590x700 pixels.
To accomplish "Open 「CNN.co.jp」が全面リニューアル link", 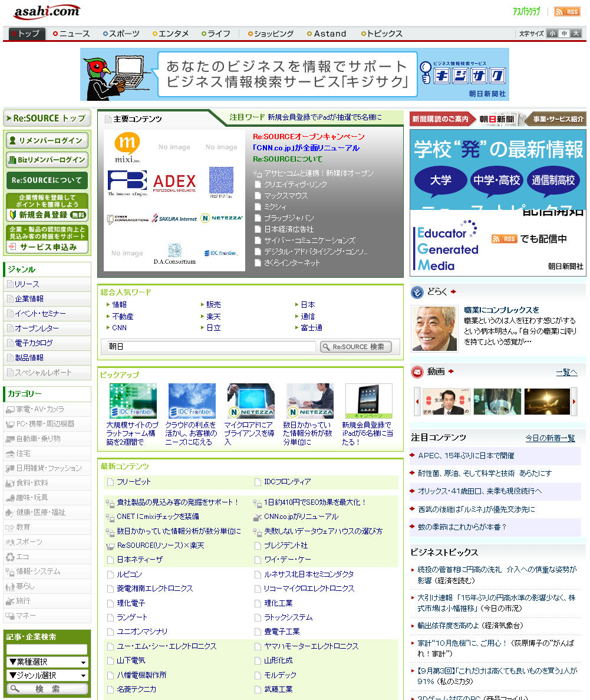I will click(306, 148).
